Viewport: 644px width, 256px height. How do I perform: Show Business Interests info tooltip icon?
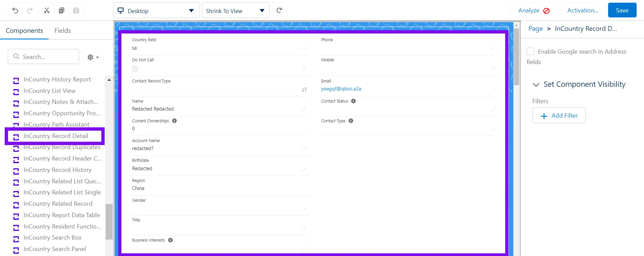tap(170, 240)
